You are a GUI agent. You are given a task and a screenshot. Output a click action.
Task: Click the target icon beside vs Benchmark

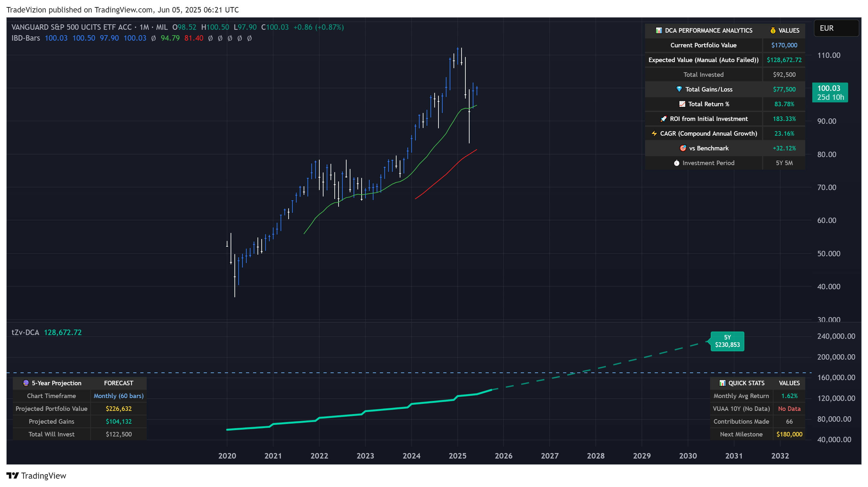click(683, 148)
